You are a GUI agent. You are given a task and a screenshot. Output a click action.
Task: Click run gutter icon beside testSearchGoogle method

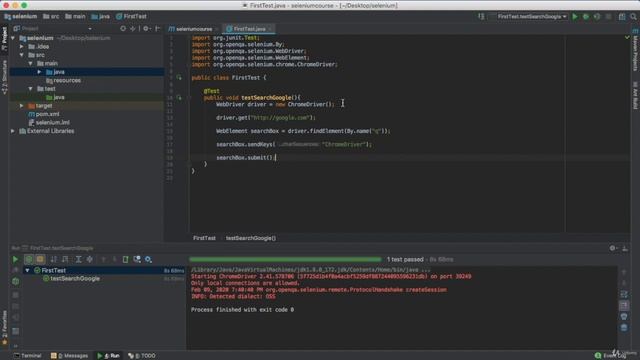tap(179, 98)
